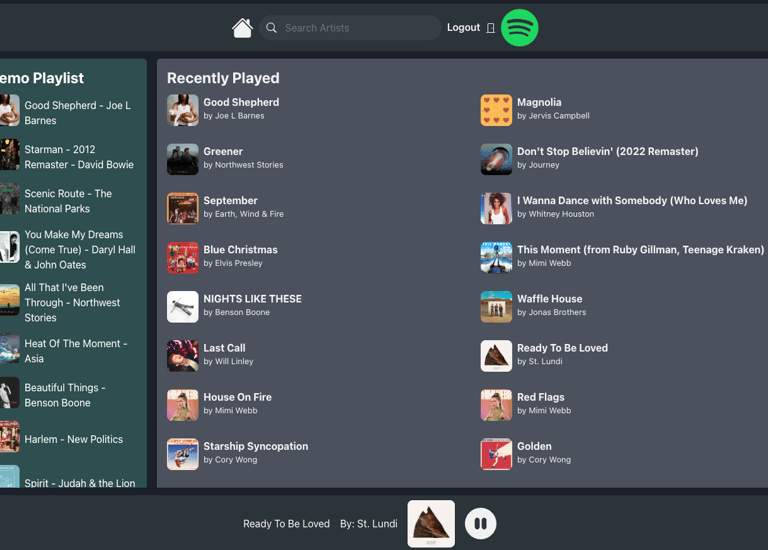Select Ready To Be Loved title in list
This screenshot has height=550, width=768.
(563, 348)
